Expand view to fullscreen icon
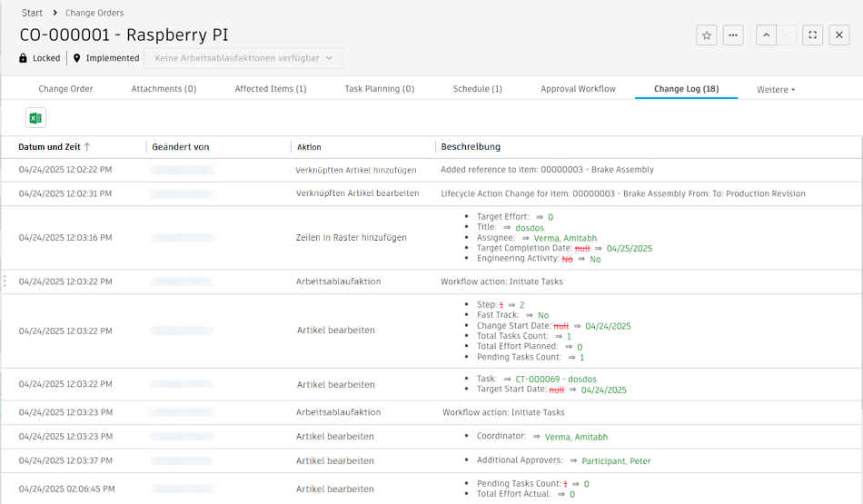This screenshot has width=863, height=504. point(812,35)
